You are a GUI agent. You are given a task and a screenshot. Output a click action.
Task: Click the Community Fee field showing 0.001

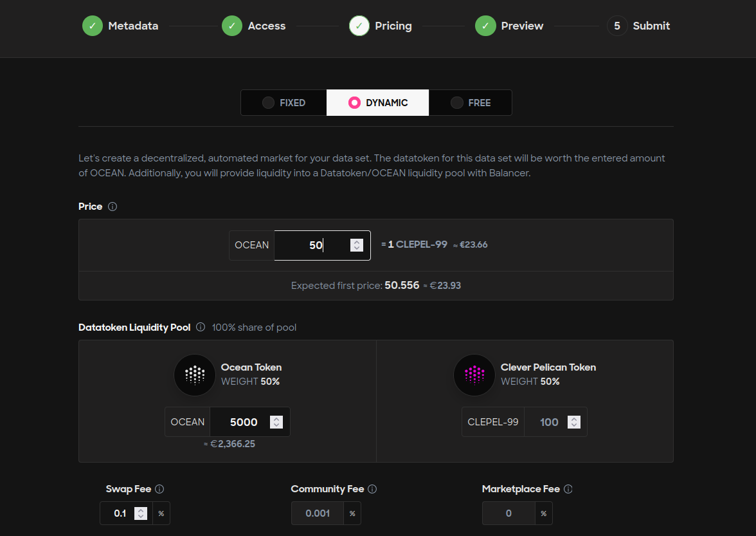[318, 513]
